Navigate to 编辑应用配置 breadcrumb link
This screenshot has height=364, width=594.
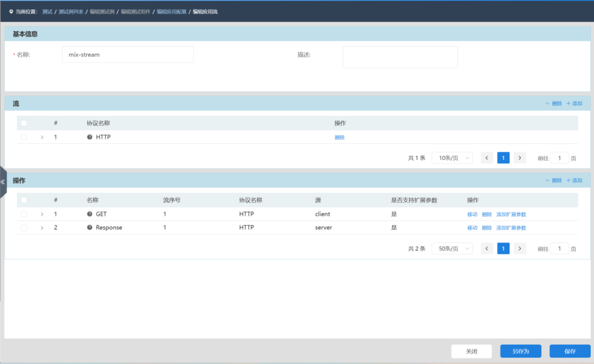point(172,12)
